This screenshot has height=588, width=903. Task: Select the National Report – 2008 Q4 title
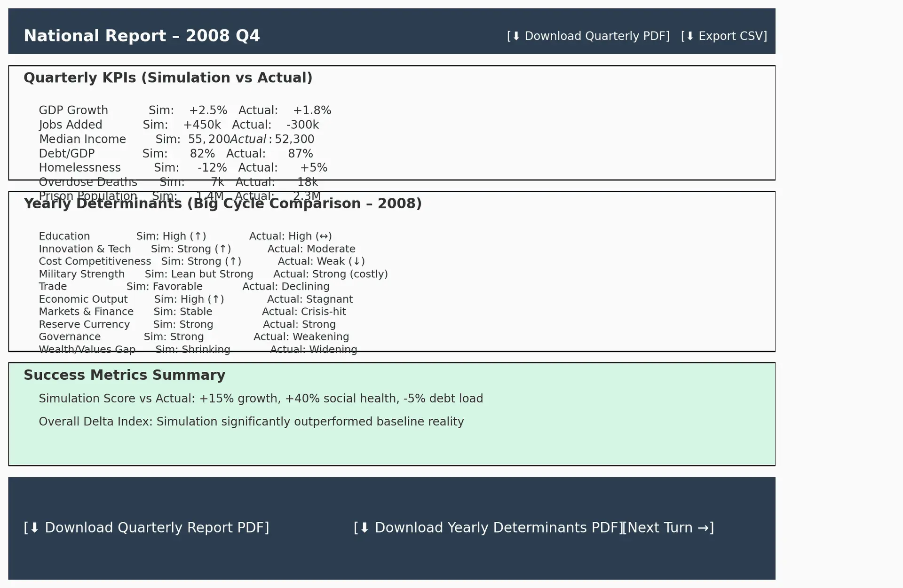[142, 36]
